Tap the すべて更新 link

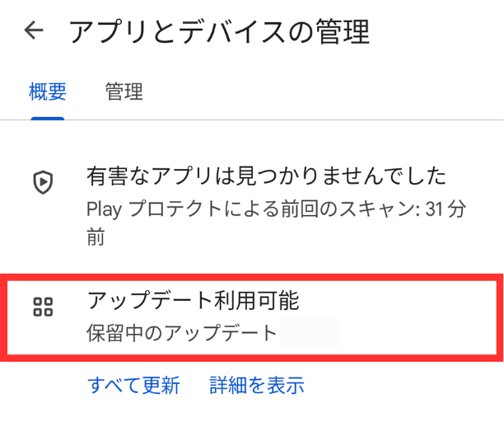click(133, 385)
